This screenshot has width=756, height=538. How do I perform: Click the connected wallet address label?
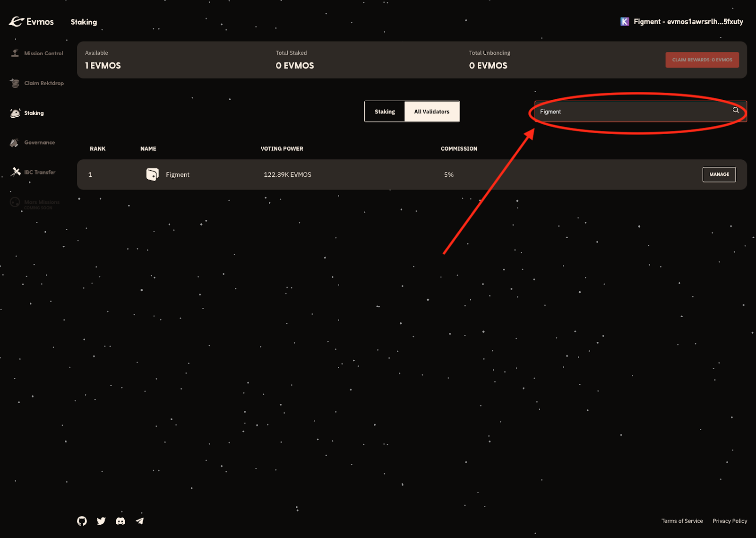point(688,22)
